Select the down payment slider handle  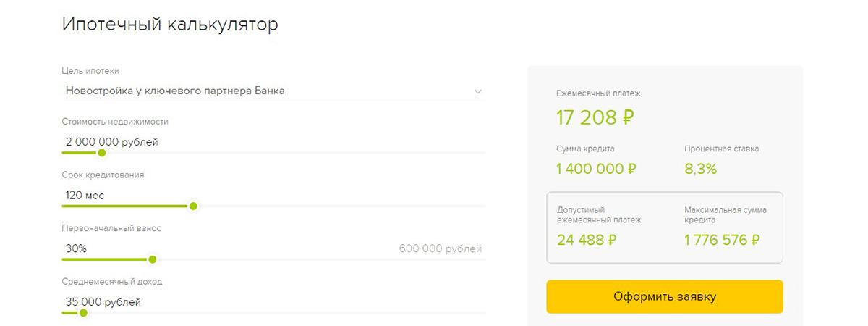click(x=152, y=259)
